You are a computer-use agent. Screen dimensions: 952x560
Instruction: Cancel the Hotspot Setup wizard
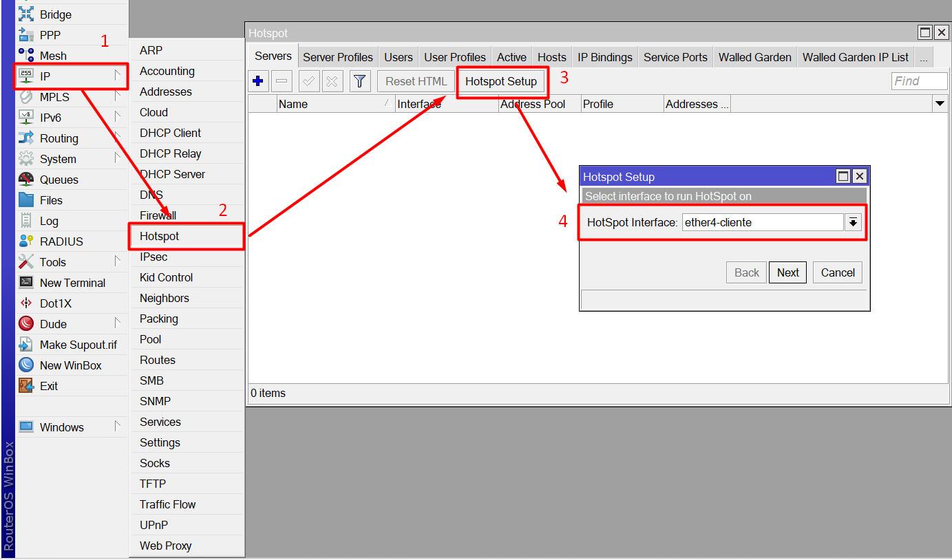point(837,272)
